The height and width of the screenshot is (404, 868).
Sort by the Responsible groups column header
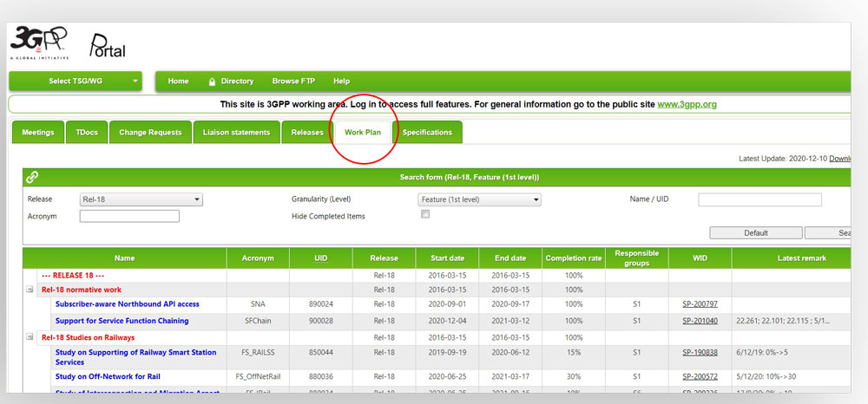click(636, 258)
